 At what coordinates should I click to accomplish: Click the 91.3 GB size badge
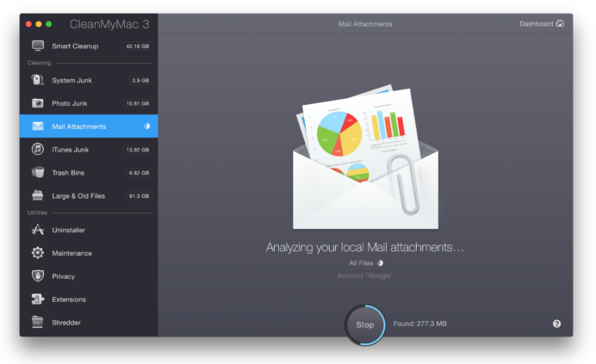click(139, 196)
